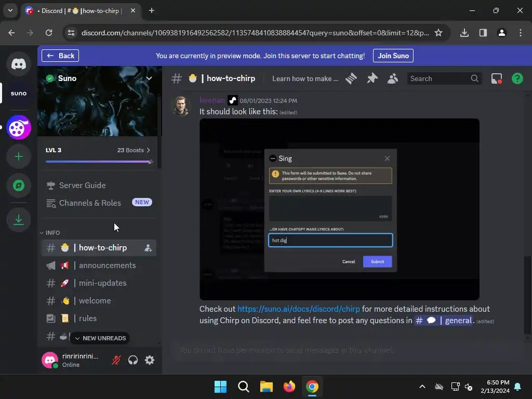Image resolution: width=532 pixels, height=399 pixels.
Task: Open the Threads icon in channel header
Action: point(351,78)
